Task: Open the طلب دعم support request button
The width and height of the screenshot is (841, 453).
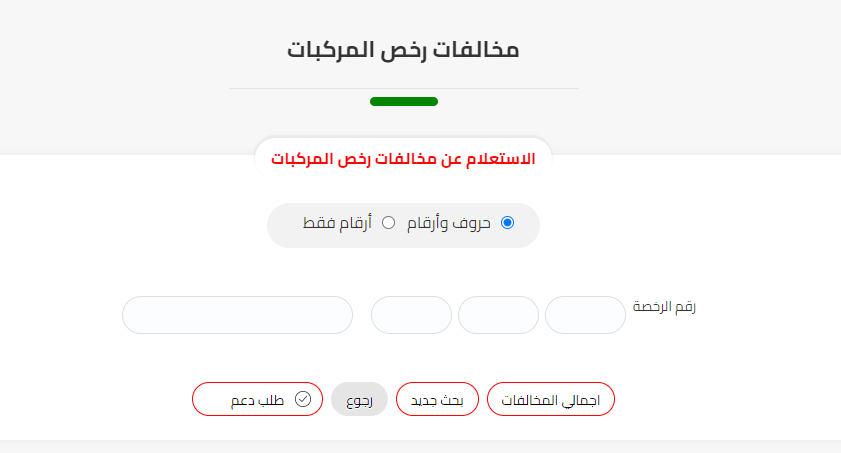Action: pos(258,399)
